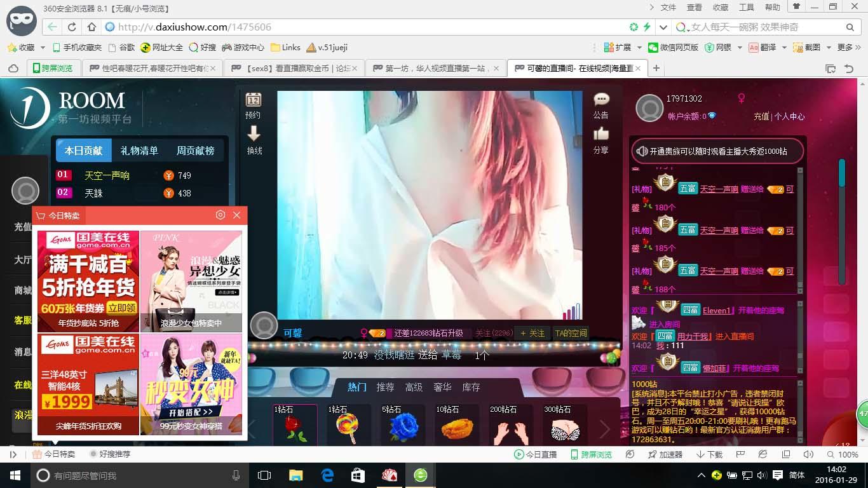Switch to the 礼物清单 tab
This screenshot has width=868, height=488.
coord(139,151)
